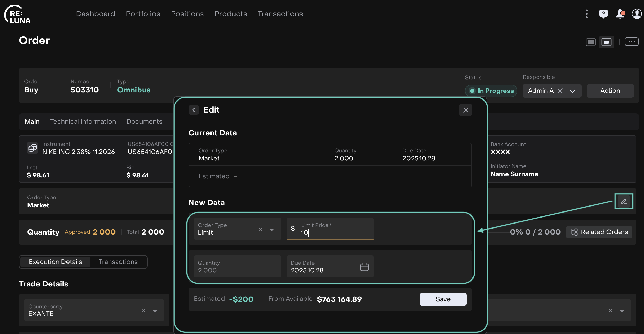Open the notifications bell
Screen dimensions: 644x334
[620, 14]
